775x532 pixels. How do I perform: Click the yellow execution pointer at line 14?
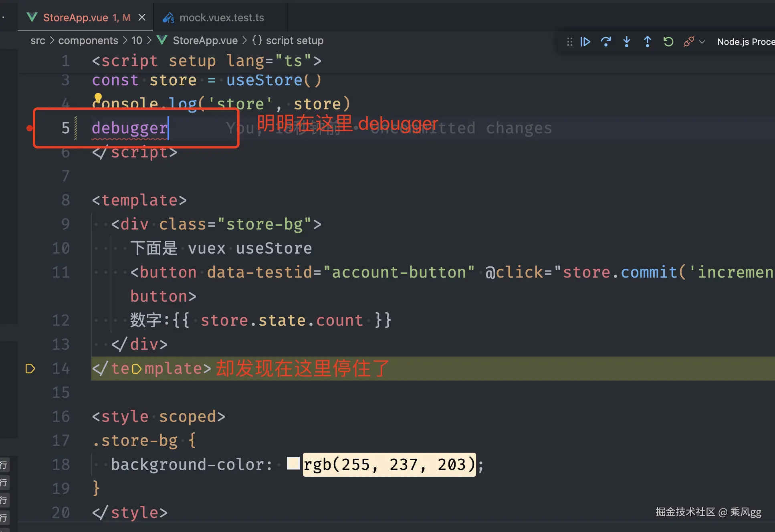click(x=30, y=369)
